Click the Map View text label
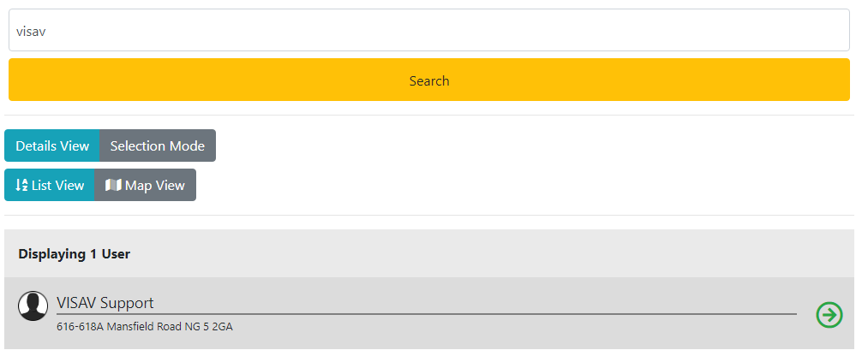Screen dimensions: 868x356 [x=155, y=186]
